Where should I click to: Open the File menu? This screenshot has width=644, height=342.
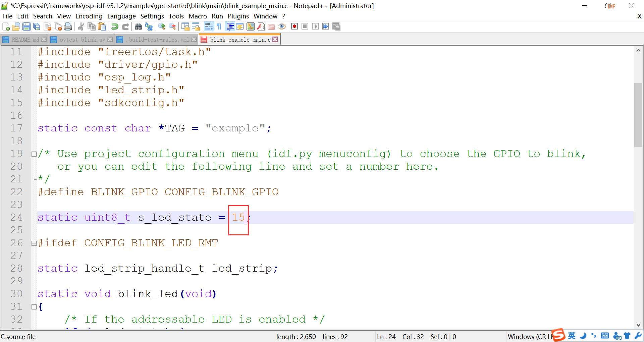click(7, 16)
